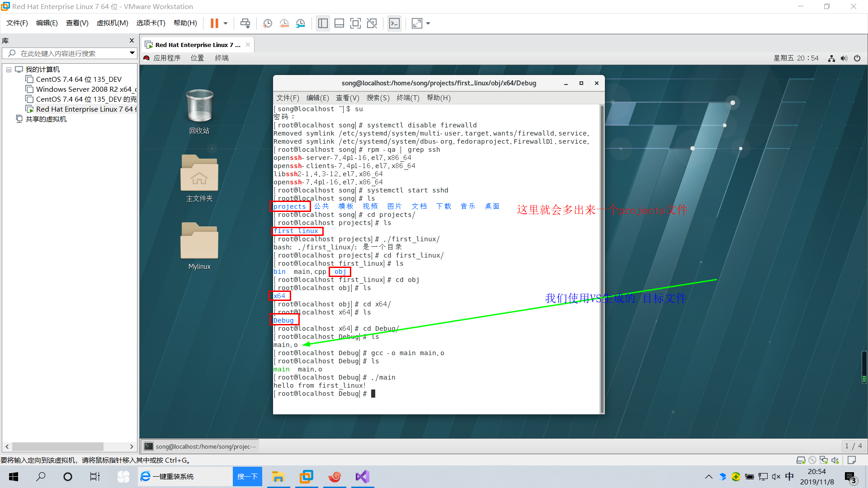Expand the stretch guest dropdown arrow
The width and height of the screenshot is (868, 488).
428,23
